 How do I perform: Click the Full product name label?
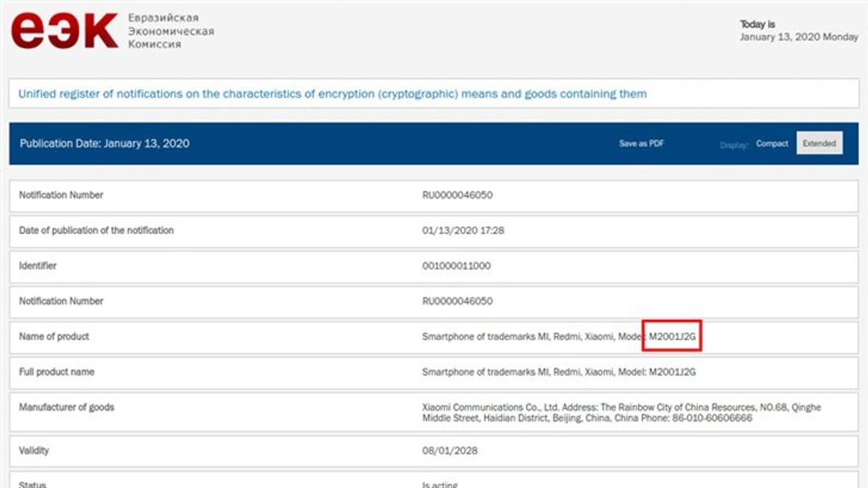[x=56, y=372]
